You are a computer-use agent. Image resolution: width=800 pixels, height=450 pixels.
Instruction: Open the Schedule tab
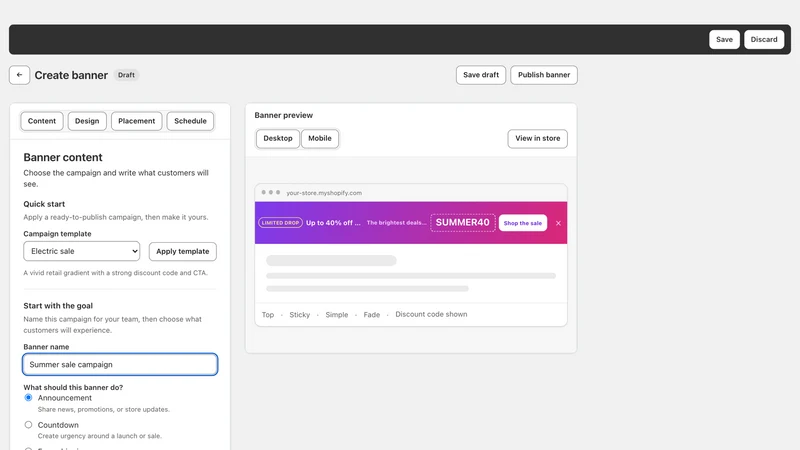point(190,121)
